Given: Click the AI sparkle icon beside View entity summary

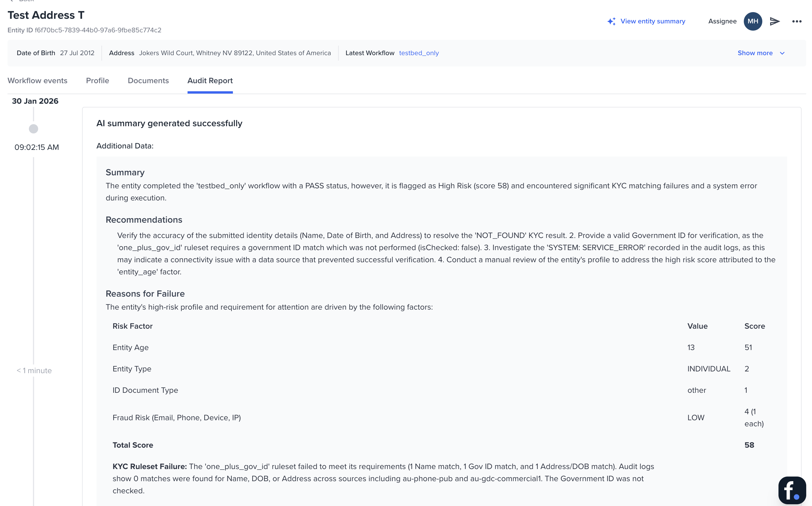Looking at the screenshot, I should [x=611, y=21].
